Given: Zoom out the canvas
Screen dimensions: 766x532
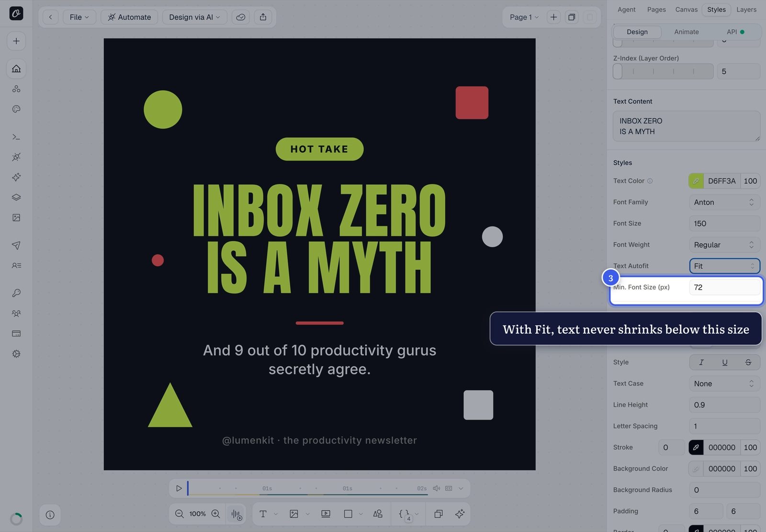Looking at the screenshot, I should 180,514.
